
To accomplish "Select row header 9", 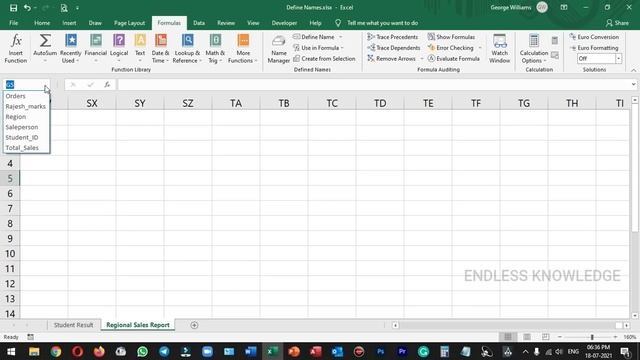I will coord(10,238).
